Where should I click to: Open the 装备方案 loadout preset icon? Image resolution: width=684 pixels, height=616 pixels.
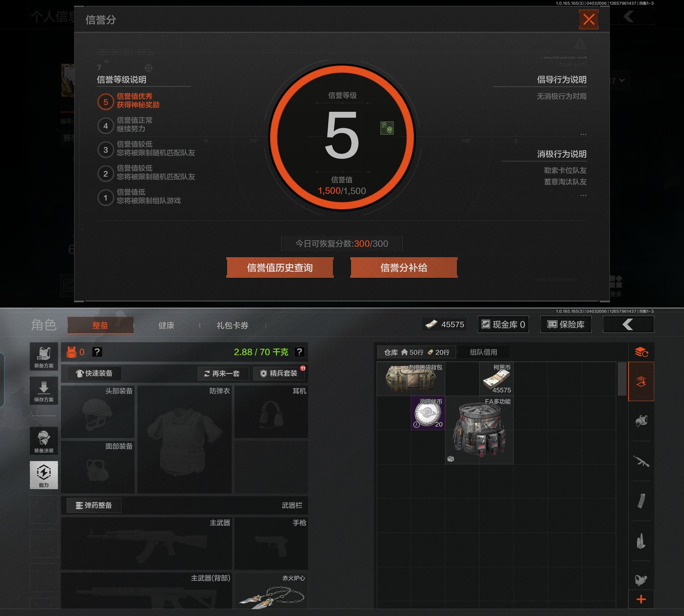(x=44, y=356)
